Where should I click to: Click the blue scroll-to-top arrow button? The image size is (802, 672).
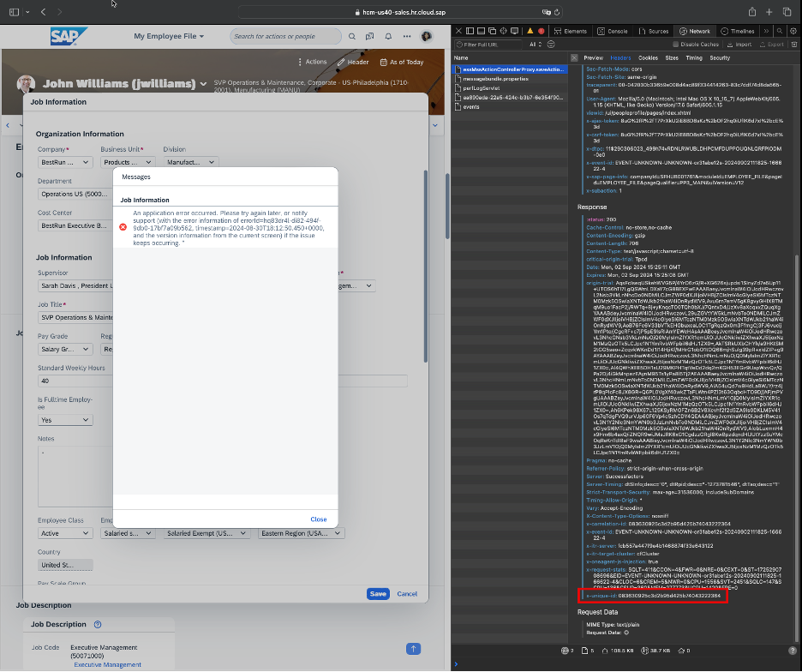413,649
